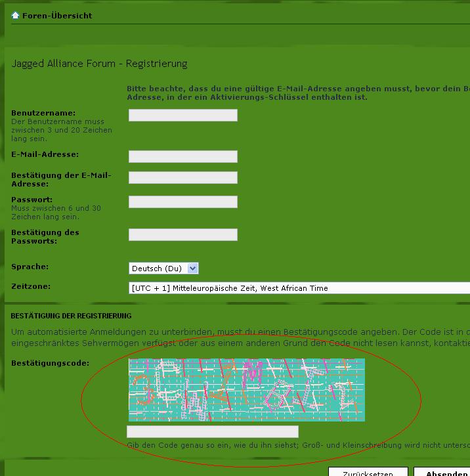Click the home icon beside Foren-Übersicht
The width and height of the screenshot is (470, 476).
coord(15,15)
